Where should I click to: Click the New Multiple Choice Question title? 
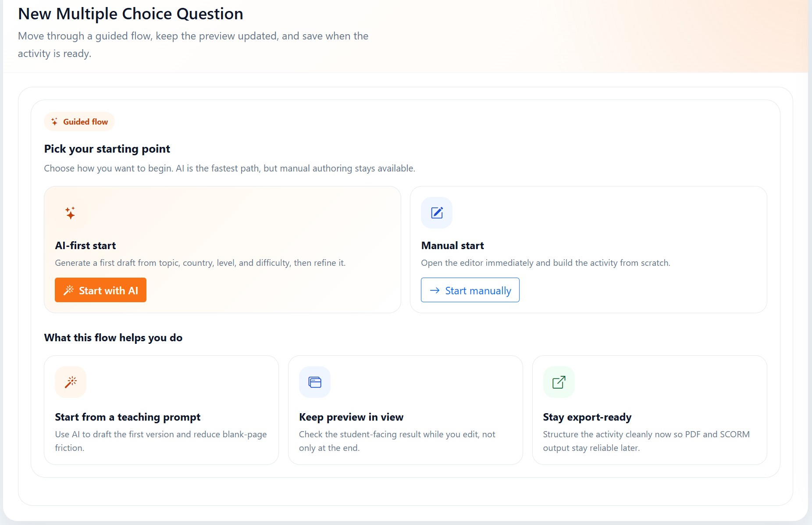coord(131,14)
